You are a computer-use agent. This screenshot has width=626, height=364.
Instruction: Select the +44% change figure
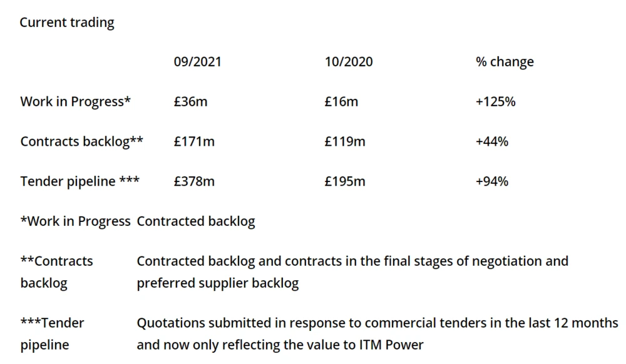click(492, 141)
